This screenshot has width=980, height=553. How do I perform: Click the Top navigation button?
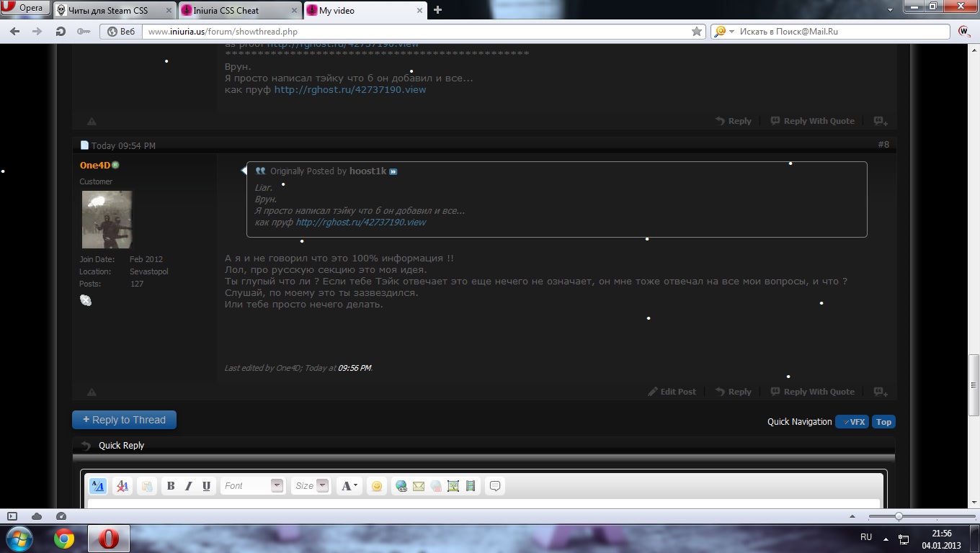point(883,422)
